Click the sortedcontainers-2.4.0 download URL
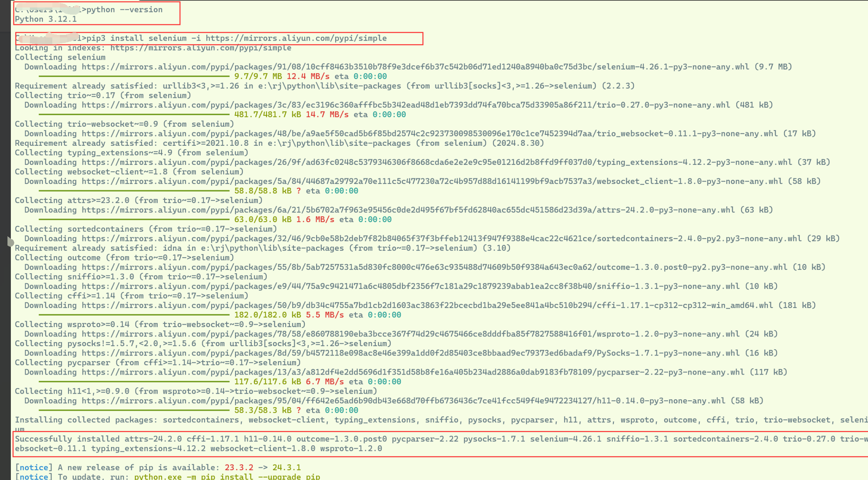The image size is (868, 480). (x=442, y=239)
